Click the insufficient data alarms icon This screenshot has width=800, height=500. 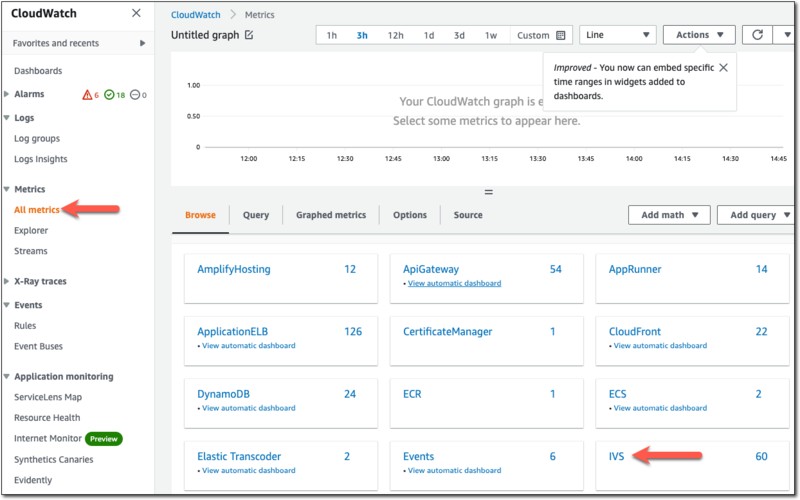point(135,95)
